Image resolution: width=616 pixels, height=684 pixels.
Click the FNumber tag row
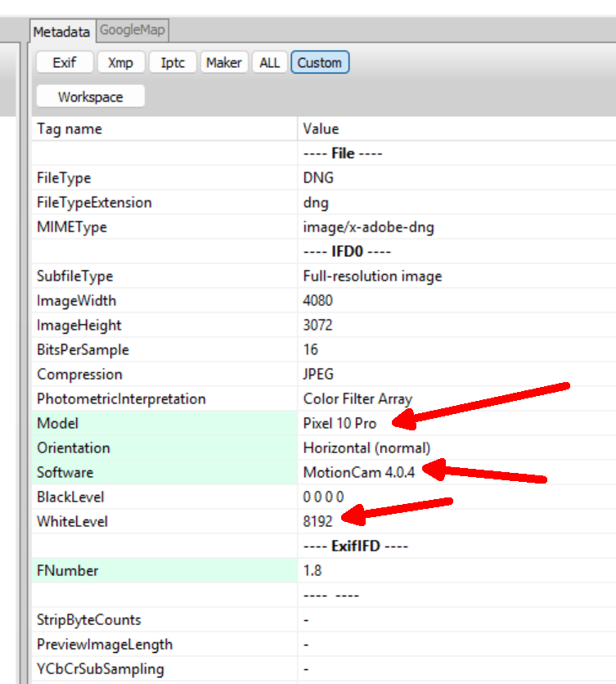[x=164, y=571]
